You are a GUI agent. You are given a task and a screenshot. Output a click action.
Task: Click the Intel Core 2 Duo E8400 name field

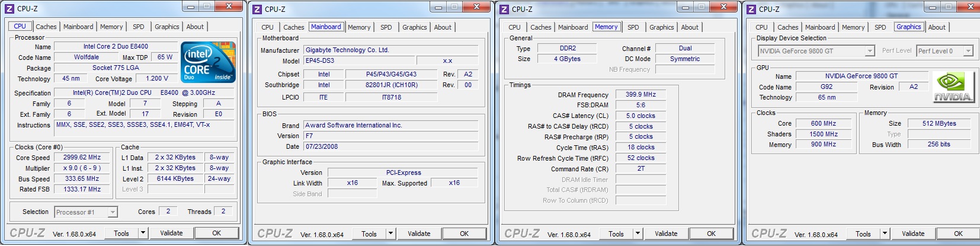click(116, 47)
